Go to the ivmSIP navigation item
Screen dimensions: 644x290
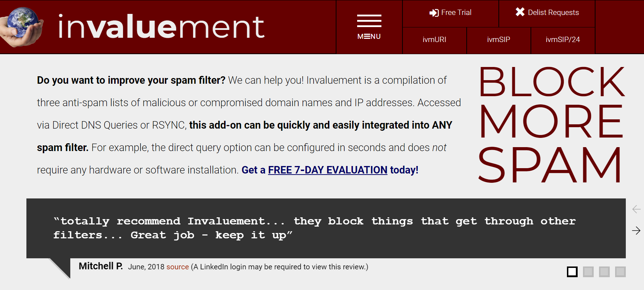tap(498, 40)
